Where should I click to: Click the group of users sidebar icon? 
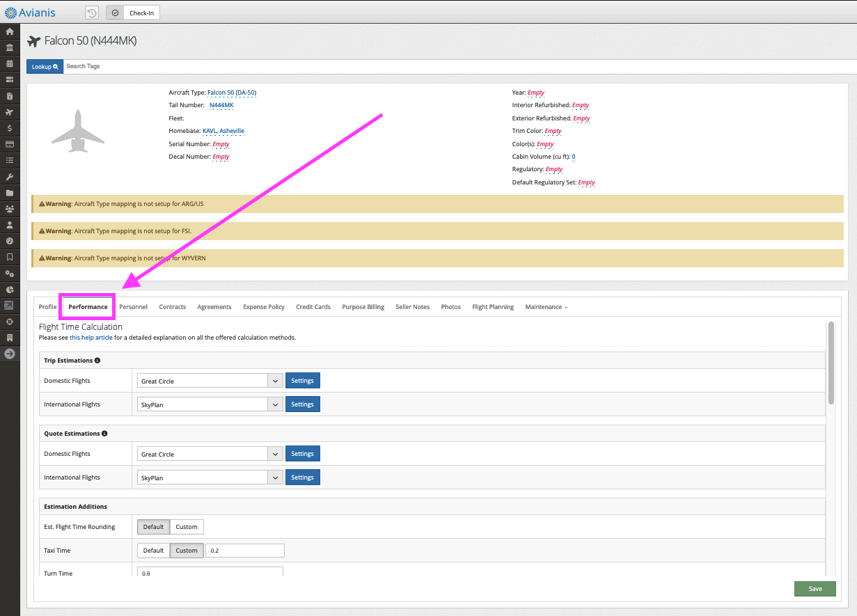click(10, 209)
